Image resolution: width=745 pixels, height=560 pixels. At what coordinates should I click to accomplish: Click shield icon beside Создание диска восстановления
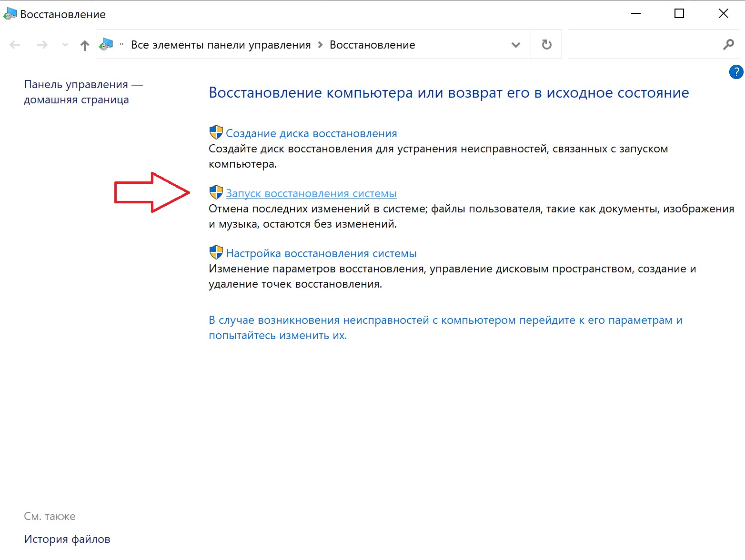[x=216, y=132]
